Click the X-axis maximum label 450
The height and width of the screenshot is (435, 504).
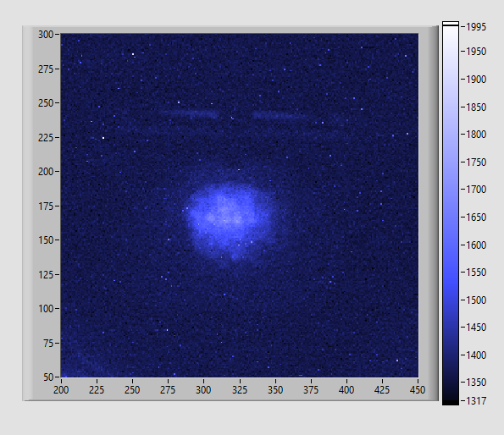(418, 390)
